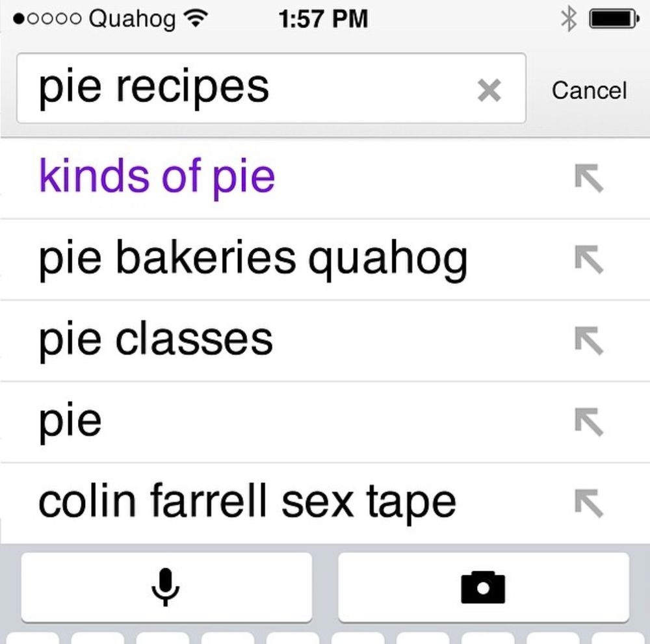This screenshot has height=644, width=650.
Task: Open camera search with the camera button
Action: point(484,587)
